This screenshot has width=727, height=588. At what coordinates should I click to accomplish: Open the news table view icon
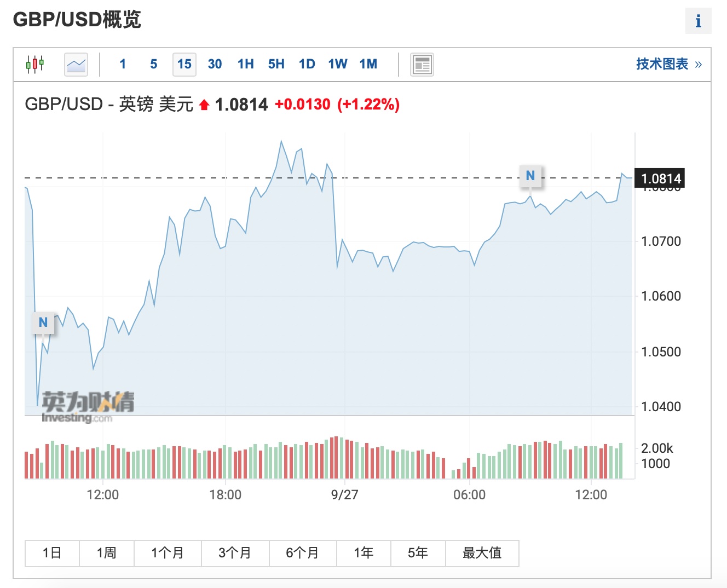pos(422,65)
